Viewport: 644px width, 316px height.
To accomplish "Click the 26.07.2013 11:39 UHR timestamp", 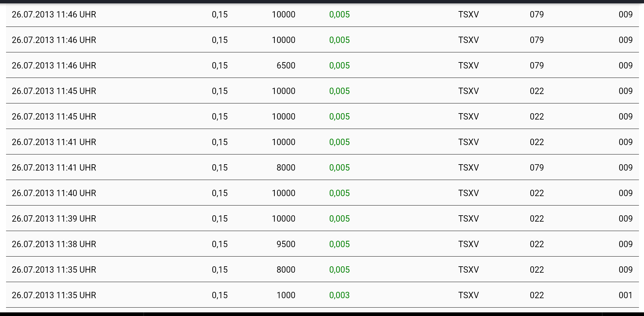I will click(x=54, y=219).
